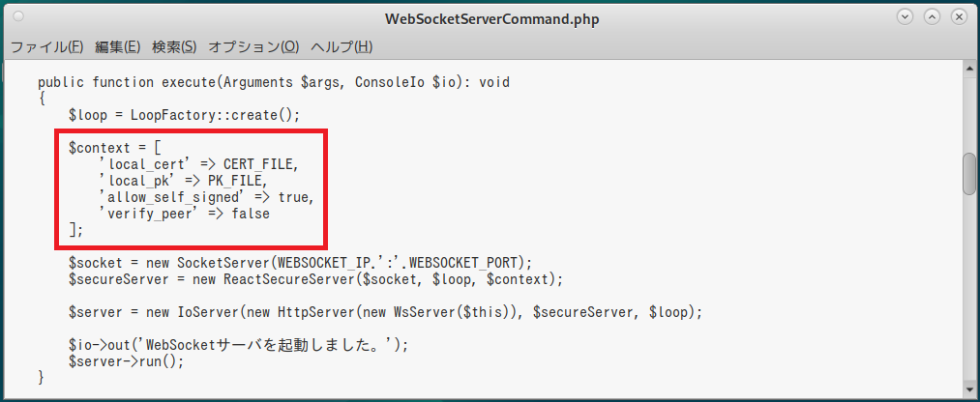Click the $loop = LoopFactory::create(); line
Viewport: 980px width, 402px height.
[185, 115]
